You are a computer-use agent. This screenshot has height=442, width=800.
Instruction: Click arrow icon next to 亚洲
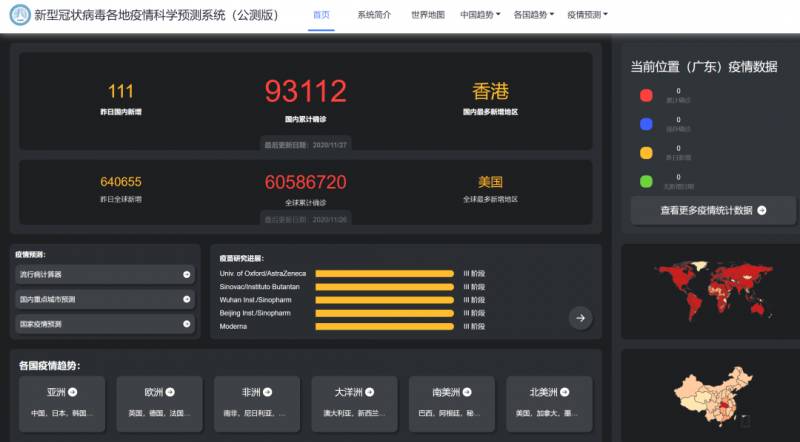point(72,392)
